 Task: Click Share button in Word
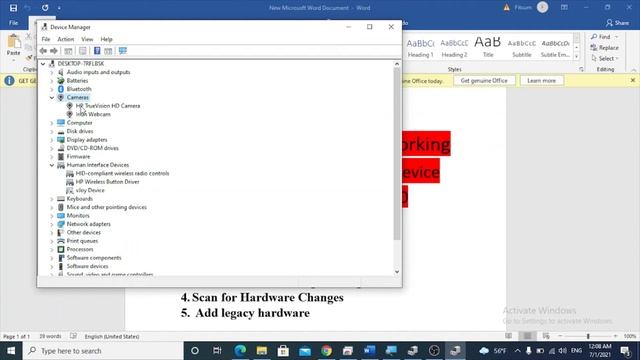coord(617,23)
